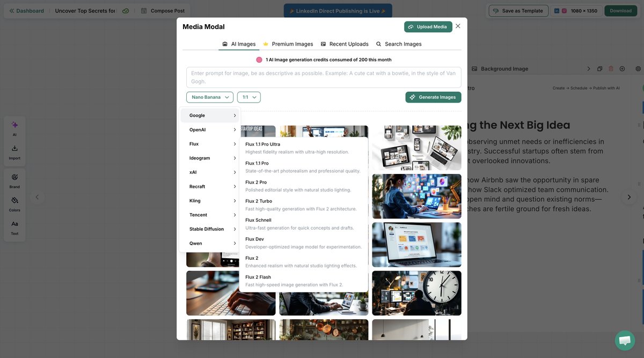Screen dimensions: 644x358
Task: Expand the Tencent provider submenu
Action: tap(210, 215)
